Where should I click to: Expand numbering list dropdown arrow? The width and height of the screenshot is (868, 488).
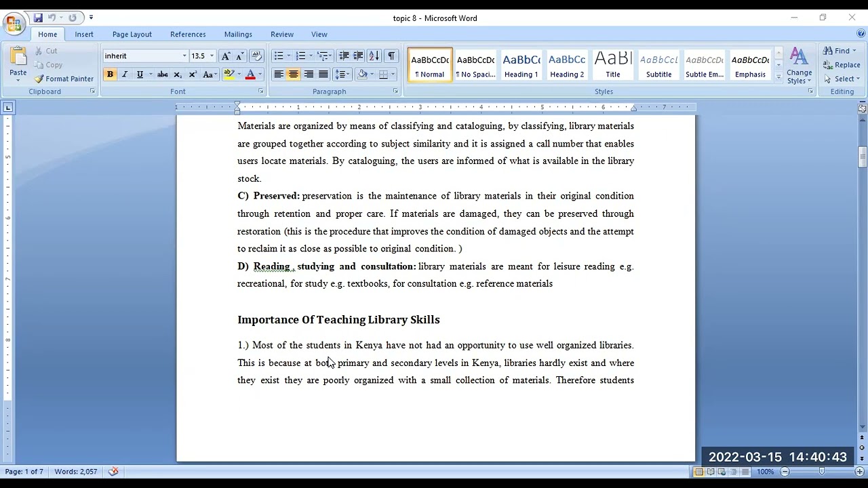point(311,56)
